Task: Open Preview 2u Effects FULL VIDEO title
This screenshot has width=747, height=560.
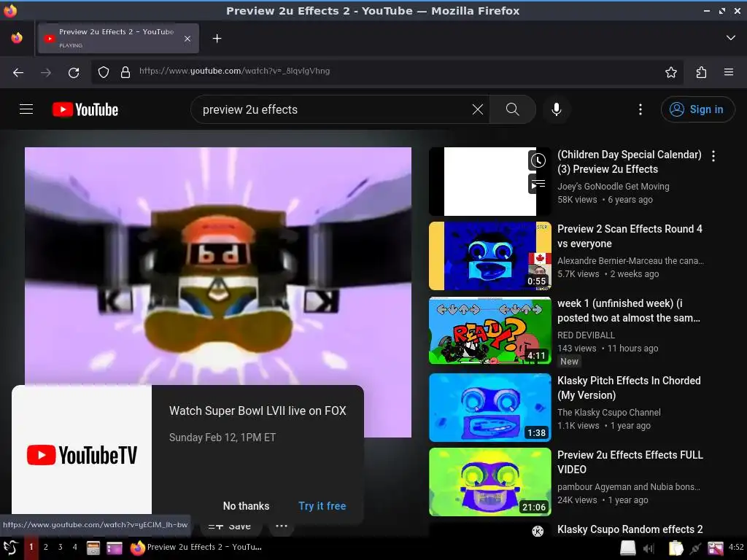Action: [630, 462]
